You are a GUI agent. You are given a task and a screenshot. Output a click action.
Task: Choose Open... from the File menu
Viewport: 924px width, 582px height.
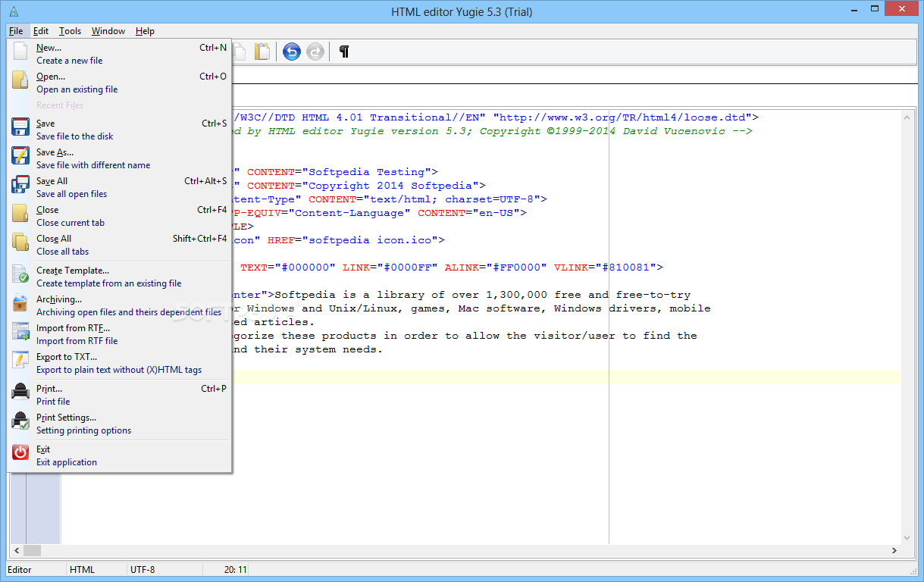(x=120, y=83)
